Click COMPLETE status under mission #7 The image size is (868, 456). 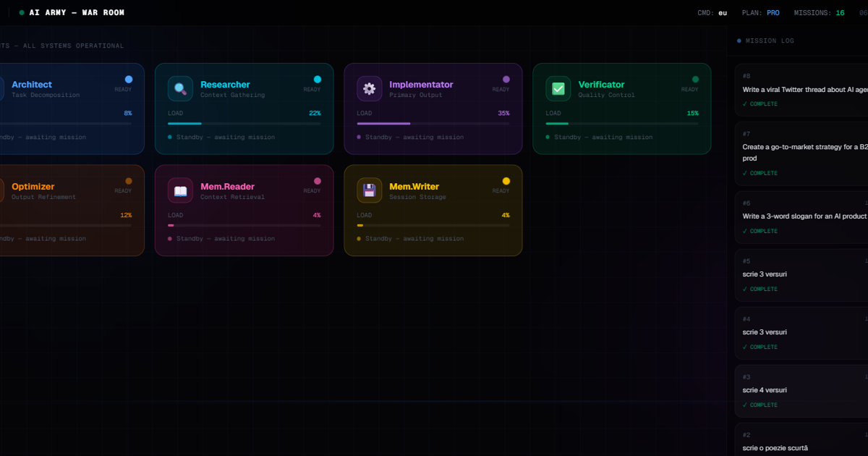[760, 174]
